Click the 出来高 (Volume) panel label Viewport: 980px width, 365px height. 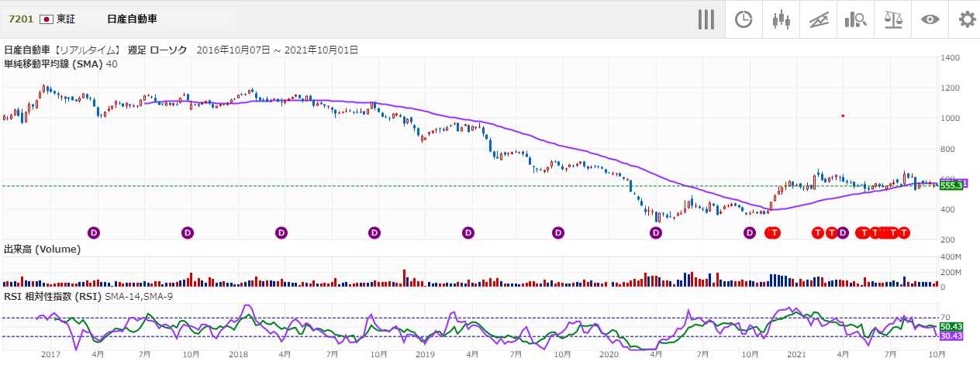(42, 250)
